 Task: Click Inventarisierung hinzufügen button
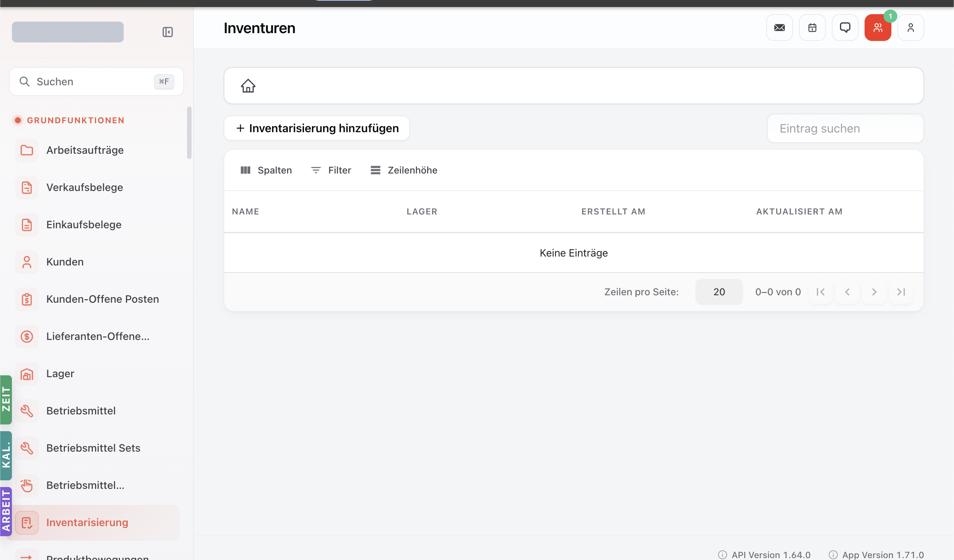pyautogui.click(x=316, y=128)
